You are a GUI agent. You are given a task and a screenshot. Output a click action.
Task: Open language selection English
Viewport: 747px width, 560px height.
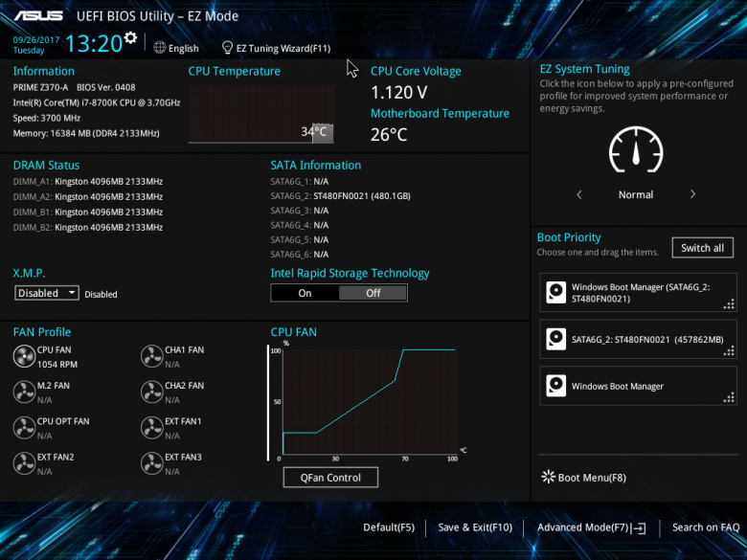coord(184,48)
